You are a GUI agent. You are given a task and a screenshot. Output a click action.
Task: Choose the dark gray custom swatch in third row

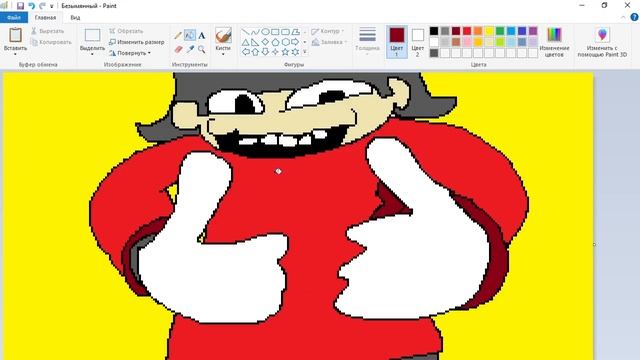(x=434, y=53)
